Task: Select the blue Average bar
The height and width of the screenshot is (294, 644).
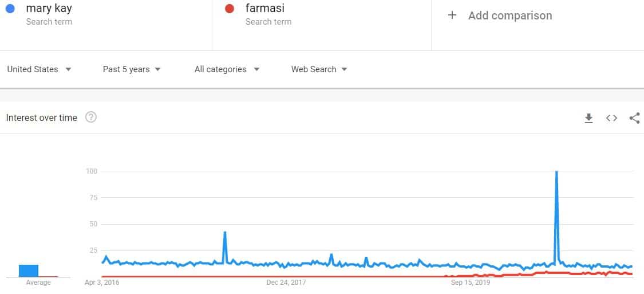Action: [29, 271]
